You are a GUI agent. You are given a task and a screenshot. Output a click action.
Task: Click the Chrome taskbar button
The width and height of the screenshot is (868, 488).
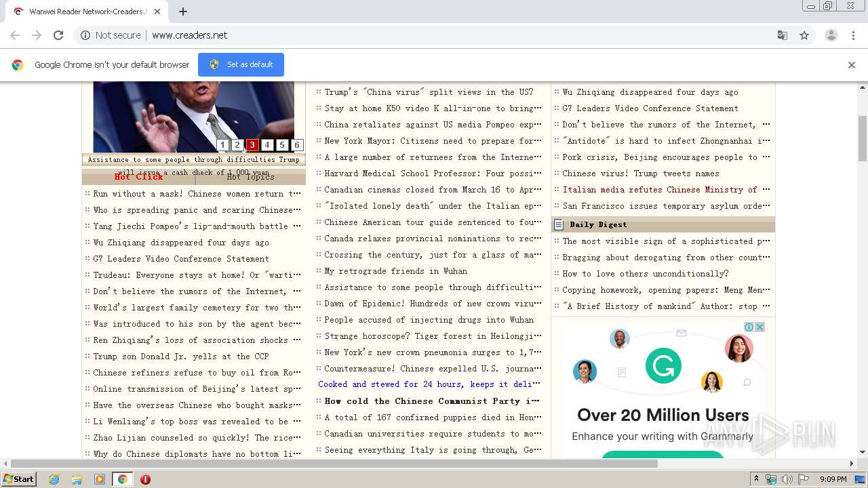(122, 479)
